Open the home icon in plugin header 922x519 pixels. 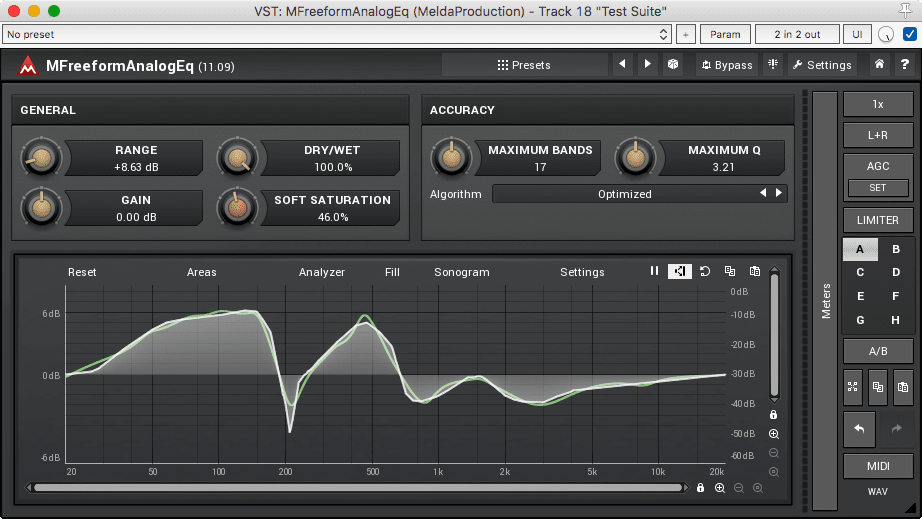(x=878, y=65)
